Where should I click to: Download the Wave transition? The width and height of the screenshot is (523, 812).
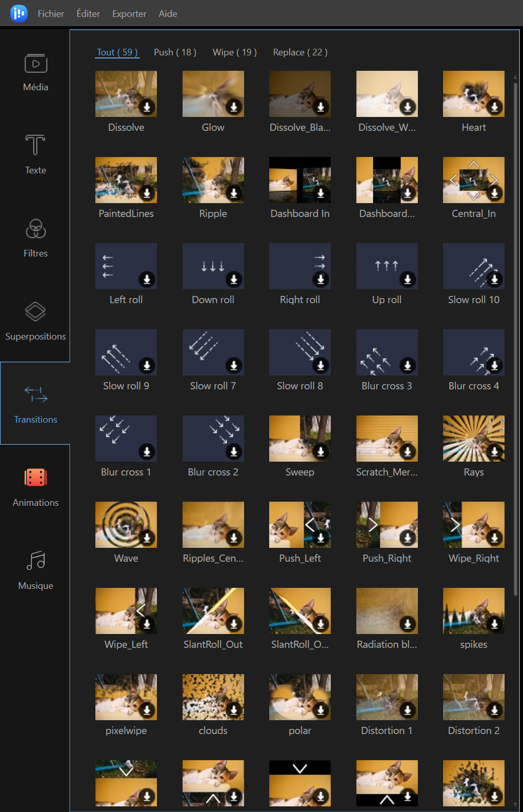pos(147,538)
